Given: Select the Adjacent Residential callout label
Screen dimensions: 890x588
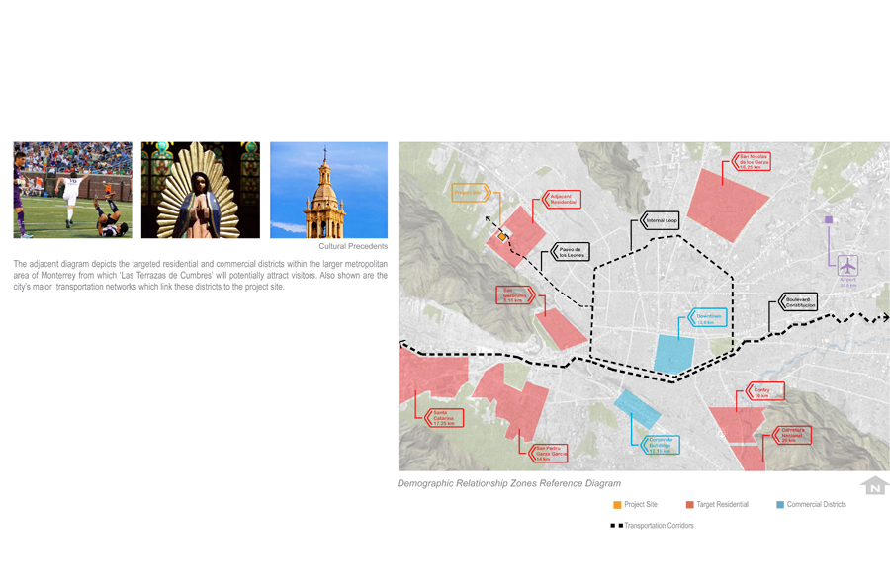Looking at the screenshot, I should coord(562,200).
